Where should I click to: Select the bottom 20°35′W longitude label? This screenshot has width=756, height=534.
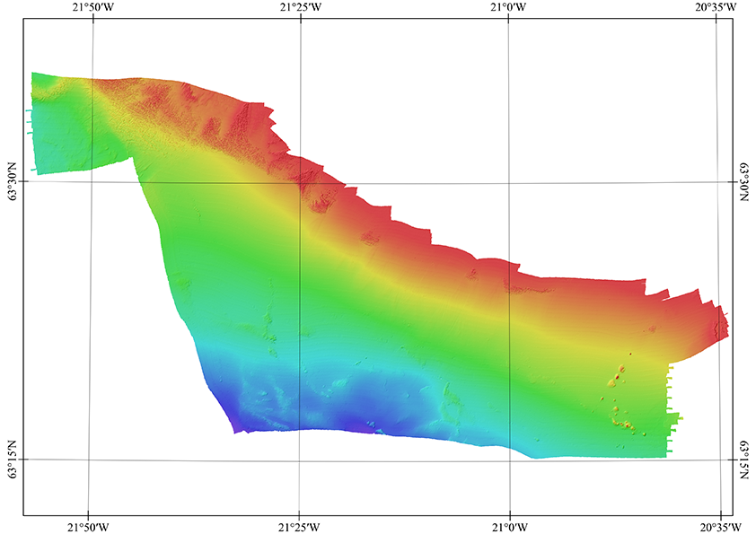click(x=718, y=526)
